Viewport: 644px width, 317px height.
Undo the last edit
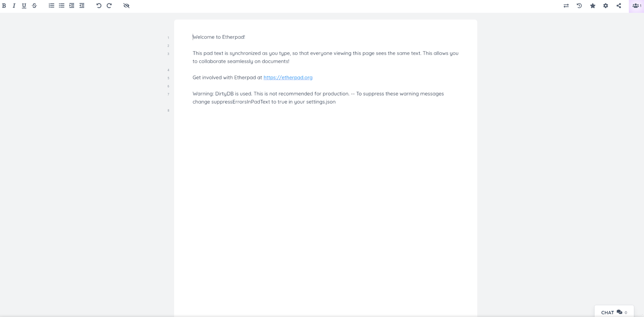click(x=99, y=6)
